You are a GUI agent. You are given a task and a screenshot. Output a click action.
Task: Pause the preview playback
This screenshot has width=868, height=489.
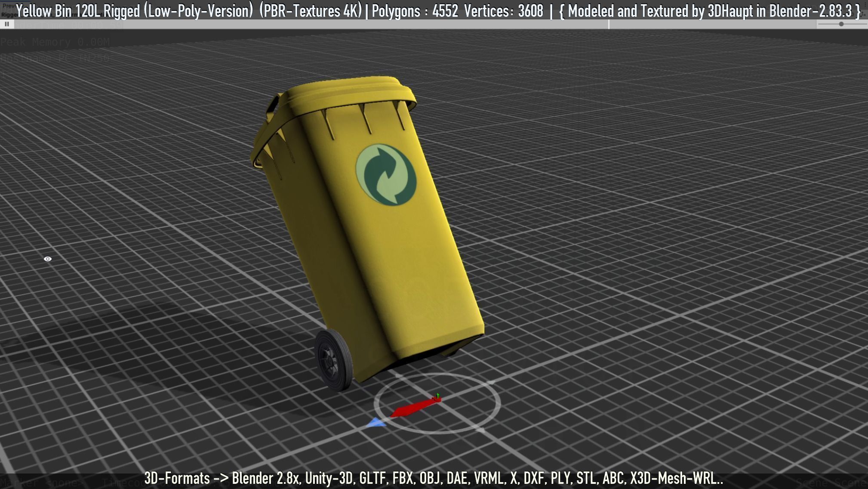tap(7, 24)
